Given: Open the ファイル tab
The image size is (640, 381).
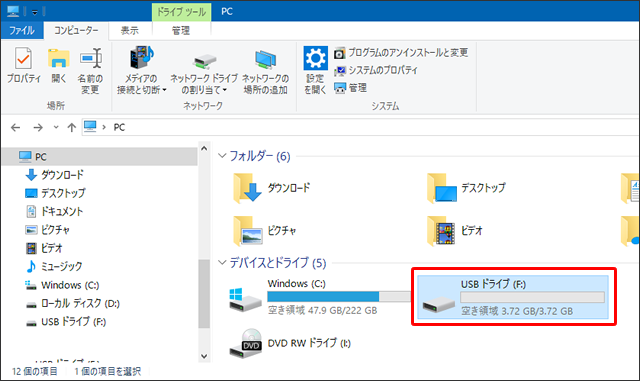Looking at the screenshot, I should click(22, 30).
